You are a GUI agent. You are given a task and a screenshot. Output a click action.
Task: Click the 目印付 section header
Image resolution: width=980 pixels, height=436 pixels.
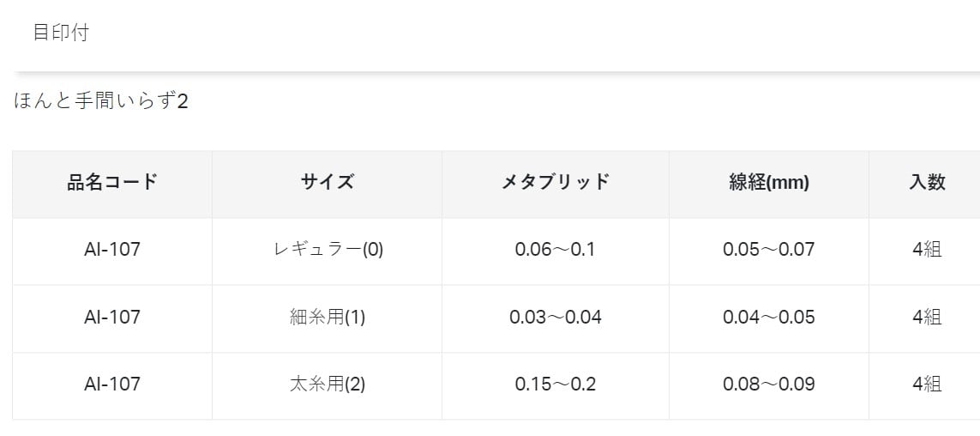coord(61,33)
